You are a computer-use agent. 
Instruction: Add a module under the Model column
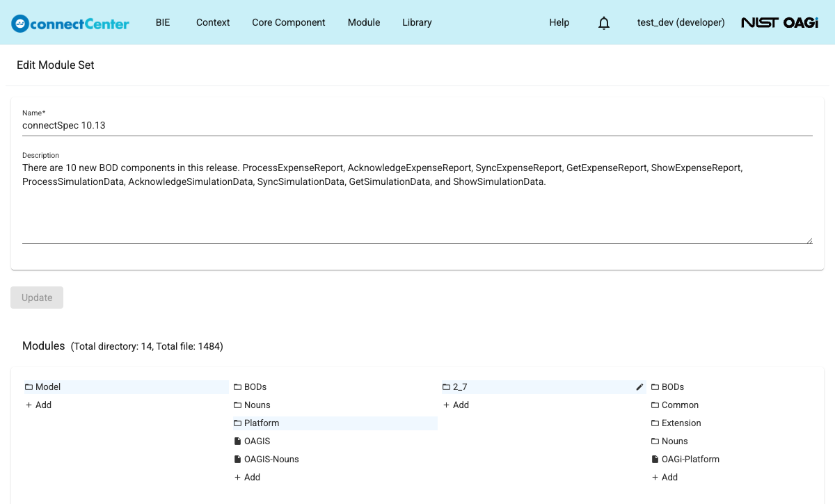click(38, 405)
